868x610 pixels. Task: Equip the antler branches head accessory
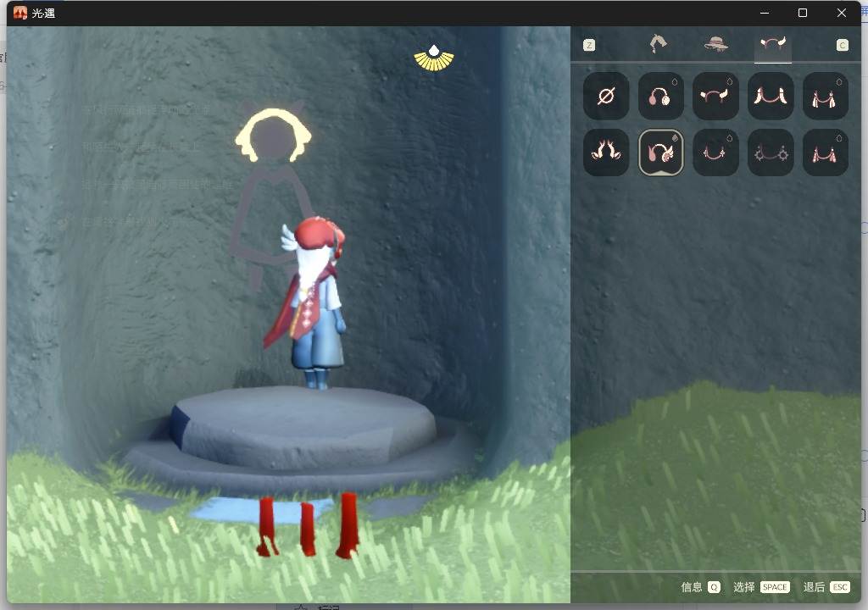coord(605,152)
